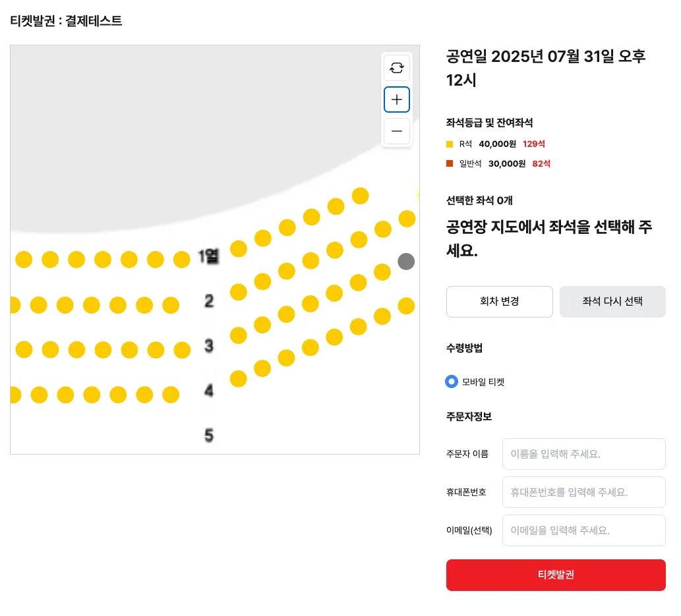The image size is (681, 616).
Task: Choose the seat immediately left of row 2 label
Action: pos(171,305)
